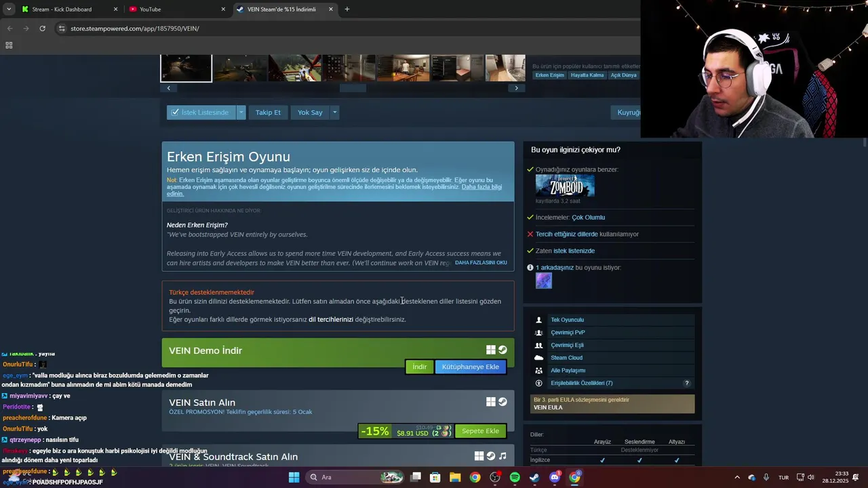868x488 pixels.
Task: Close the YouTube tab
Action: 223,9
